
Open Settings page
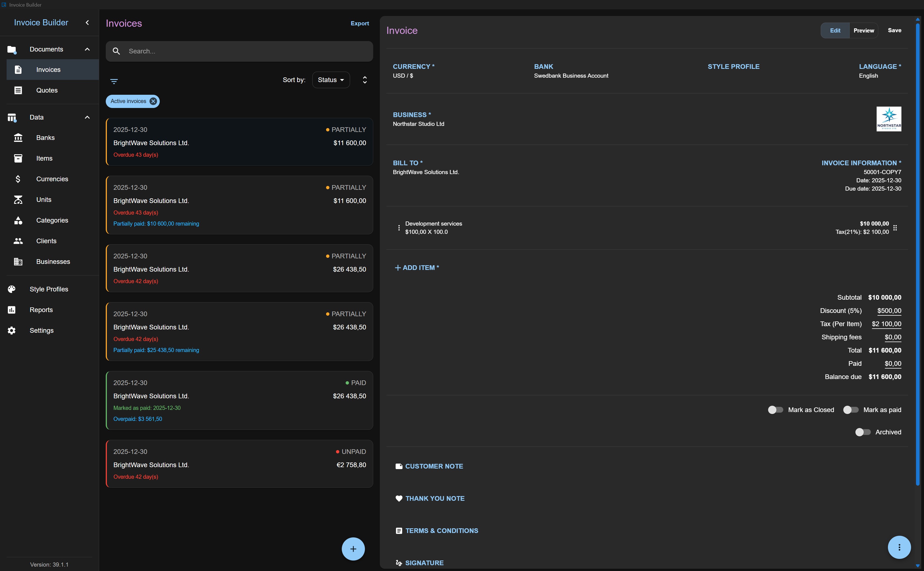click(50, 331)
